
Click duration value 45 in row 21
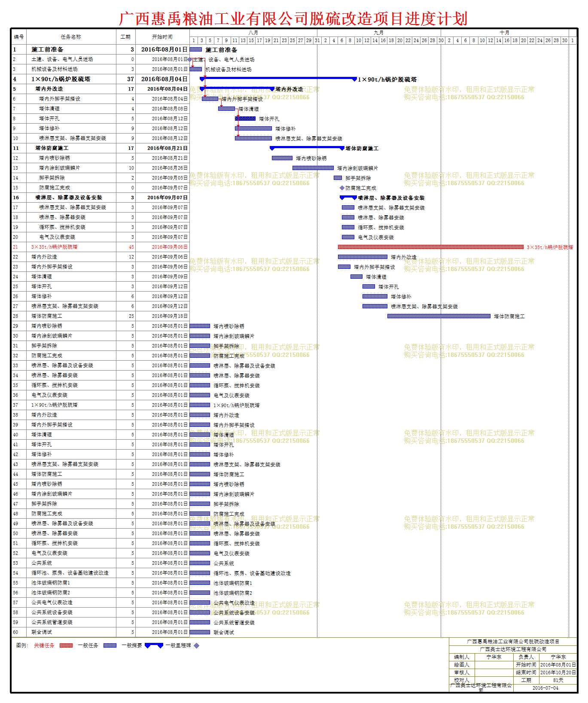click(x=131, y=247)
